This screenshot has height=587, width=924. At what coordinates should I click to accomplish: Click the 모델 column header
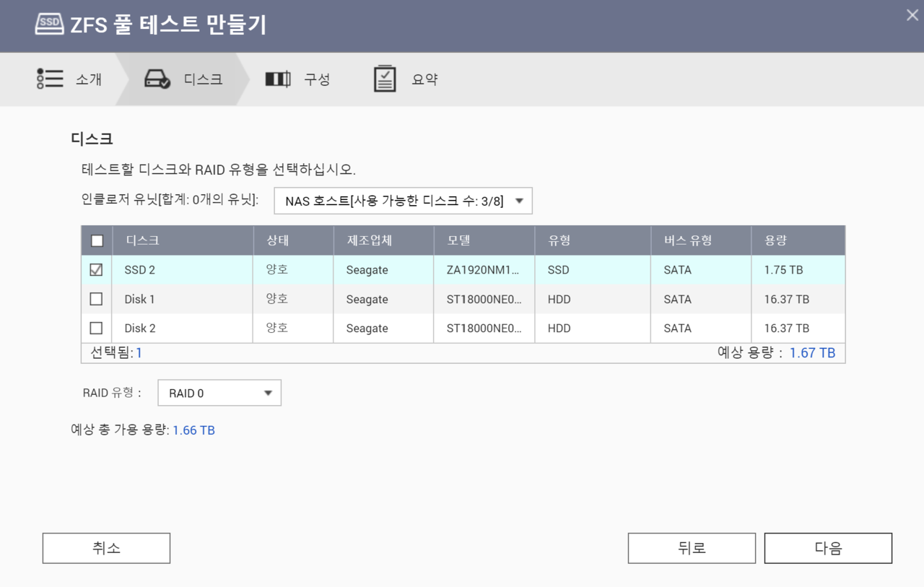click(x=459, y=240)
